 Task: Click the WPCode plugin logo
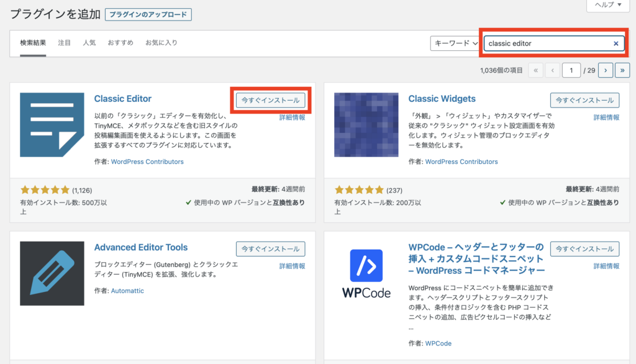click(366, 274)
